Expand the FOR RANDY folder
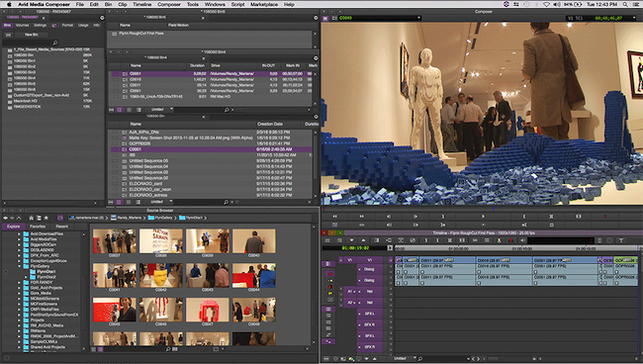 click(19, 283)
